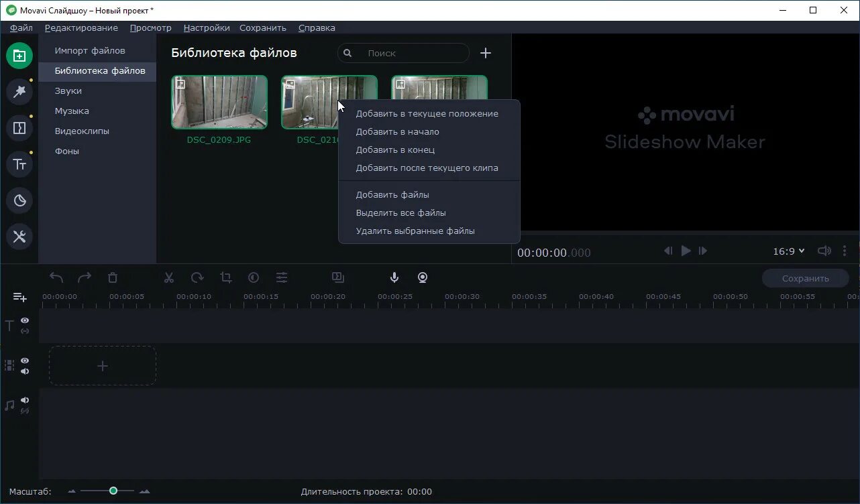Choose Добавить после текущего клипа
The image size is (860, 504).
pyautogui.click(x=429, y=168)
